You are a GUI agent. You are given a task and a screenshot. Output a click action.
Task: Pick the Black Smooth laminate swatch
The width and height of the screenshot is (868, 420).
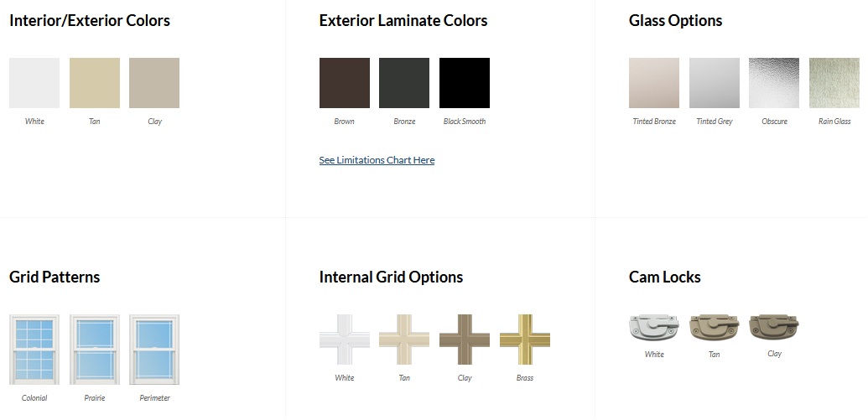pos(465,83)
